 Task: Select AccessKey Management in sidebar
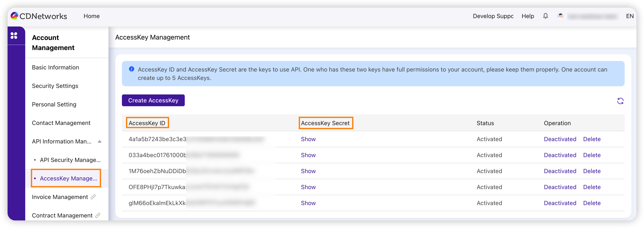pos(69,178)
